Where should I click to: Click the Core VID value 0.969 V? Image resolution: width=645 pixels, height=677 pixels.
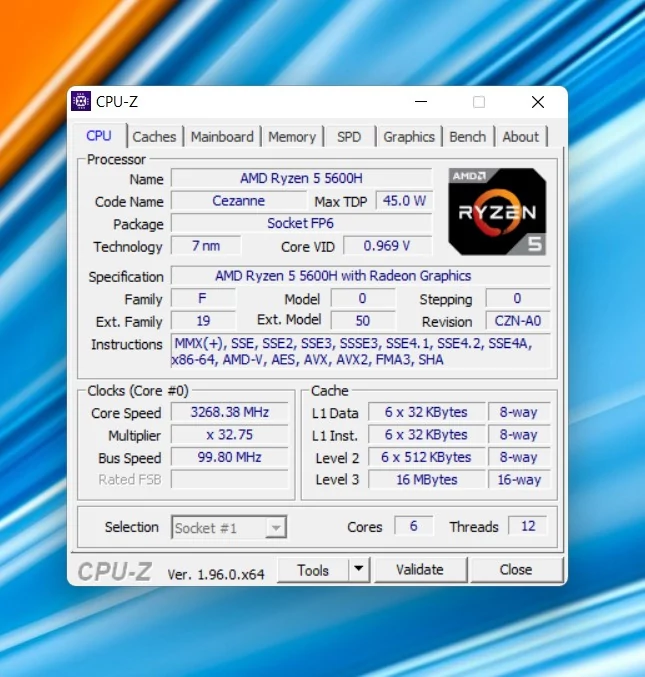coord(387,246)
